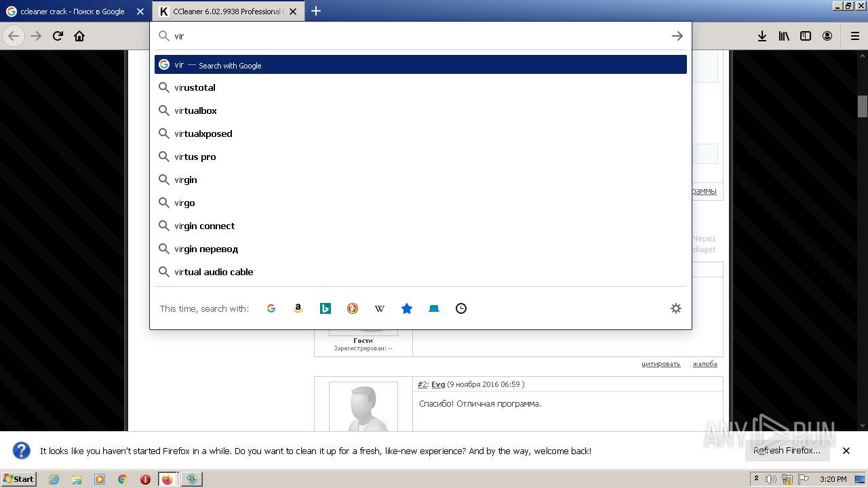The height and width of the screenshot is (488, 868).
Task: Launch Chrome from the taskbar
Action: (123, 479)
